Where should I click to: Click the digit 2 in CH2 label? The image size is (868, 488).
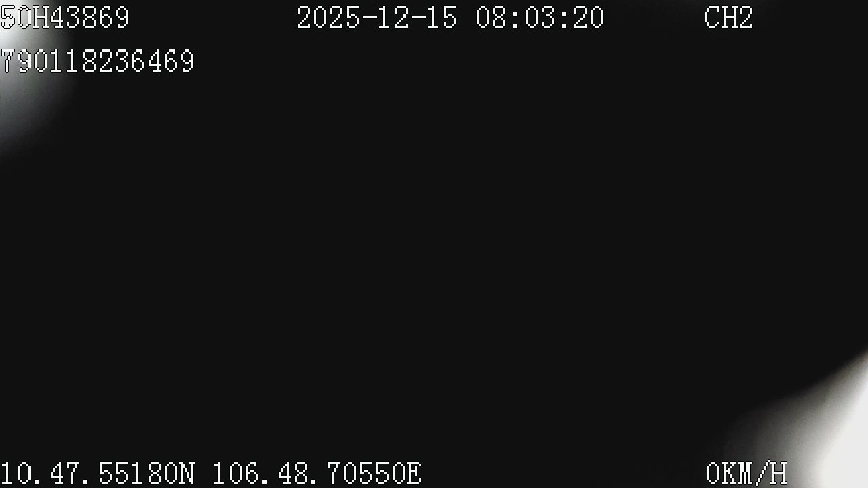(x=745, y=18)
